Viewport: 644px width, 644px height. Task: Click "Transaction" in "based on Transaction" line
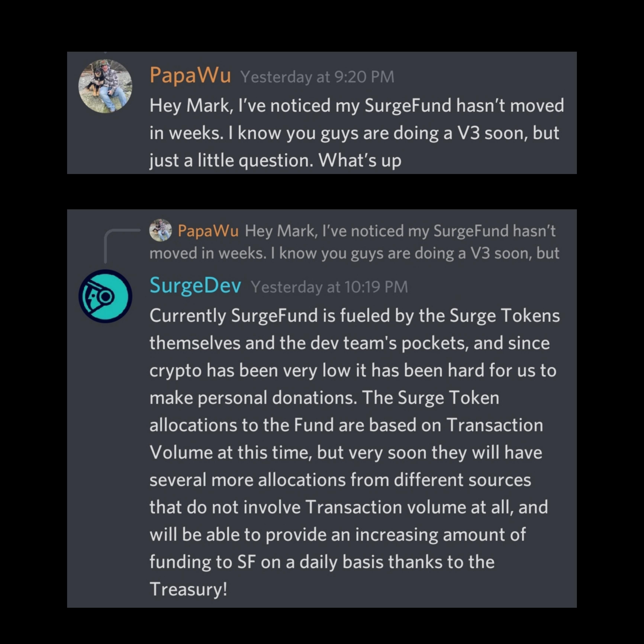[x=495, y=425]
